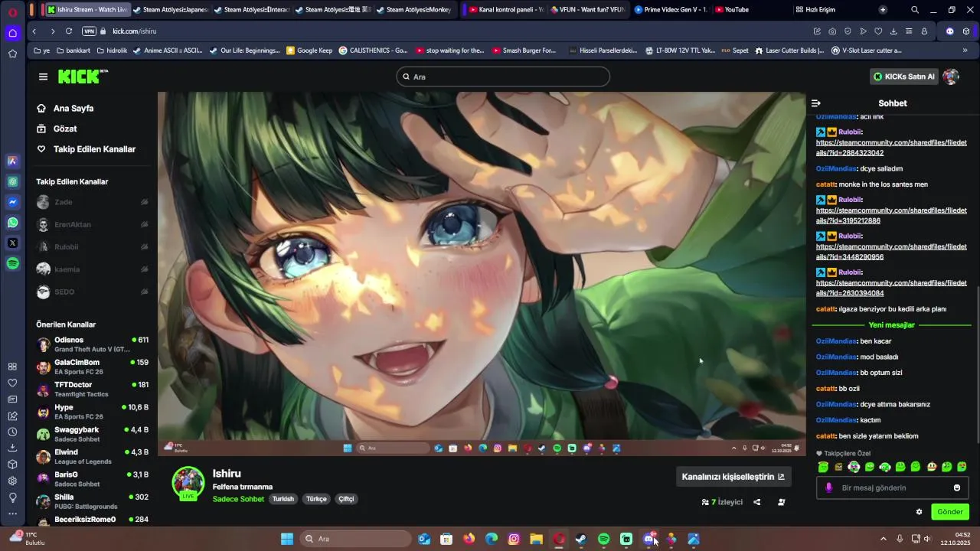The image size is (980, 551).
Task: Go back in browser history
Action: (34, 31)
